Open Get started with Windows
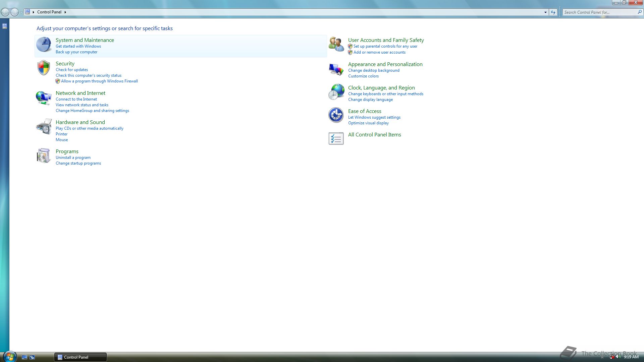The height and width of the screenshot is (362, 644). point(78,46)
